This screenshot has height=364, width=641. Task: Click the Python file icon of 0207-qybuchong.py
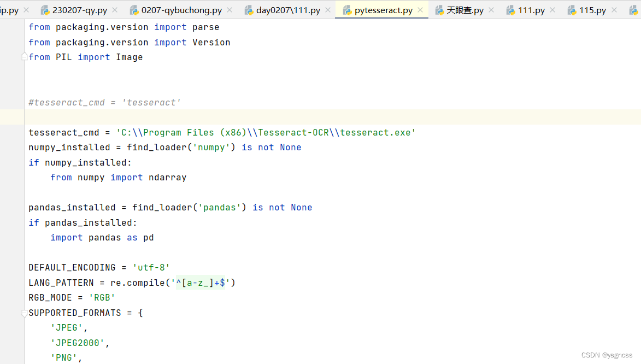click(134, 10)
